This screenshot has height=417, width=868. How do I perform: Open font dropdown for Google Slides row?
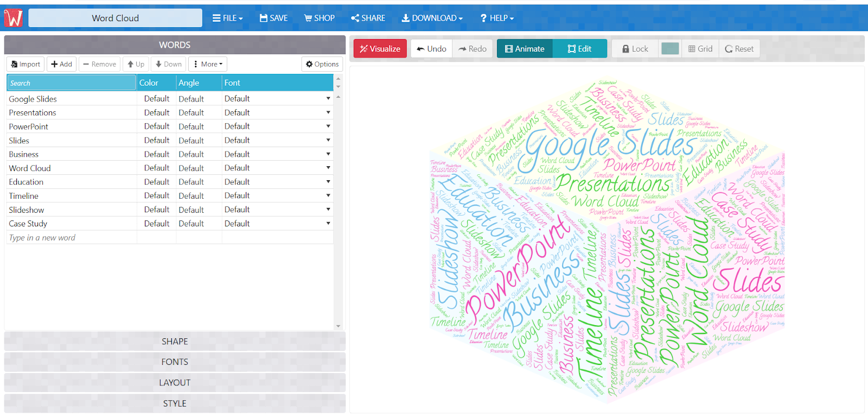click(x=328, y=99)
